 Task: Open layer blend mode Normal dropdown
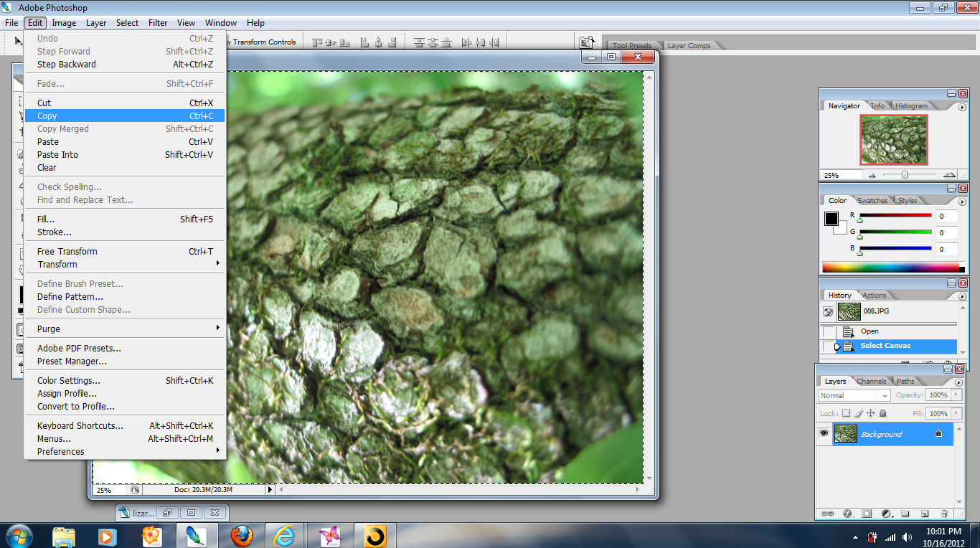click(x=854, y=395)
